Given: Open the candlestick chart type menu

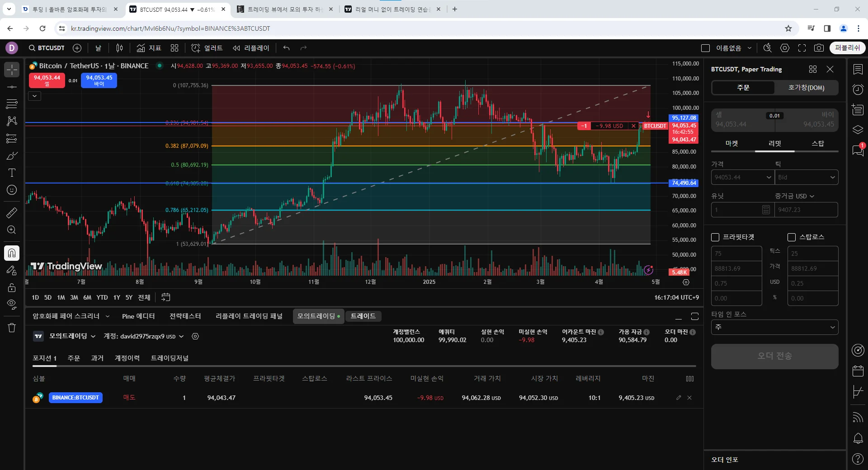Looking at the screenshot, I should [120, 48].
